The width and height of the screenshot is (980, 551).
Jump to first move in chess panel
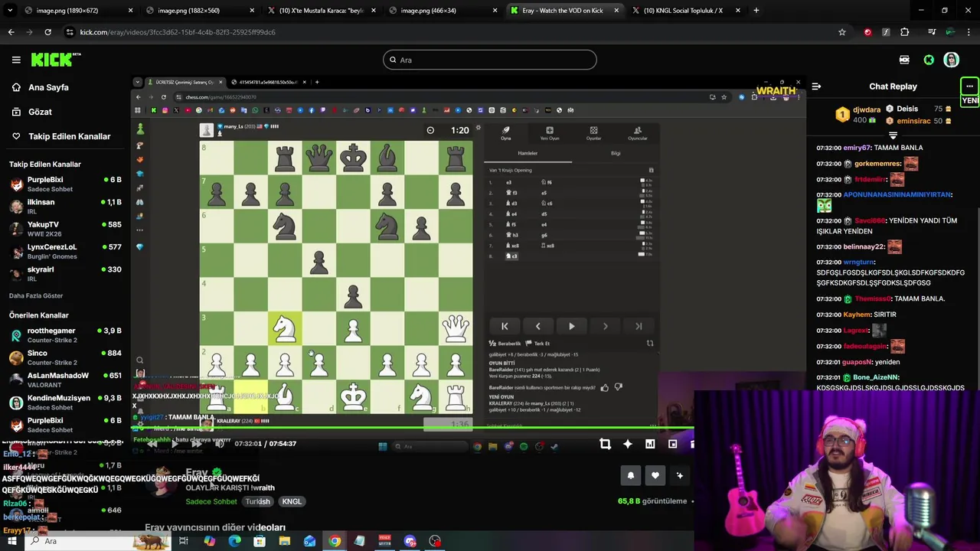(505, 326)
